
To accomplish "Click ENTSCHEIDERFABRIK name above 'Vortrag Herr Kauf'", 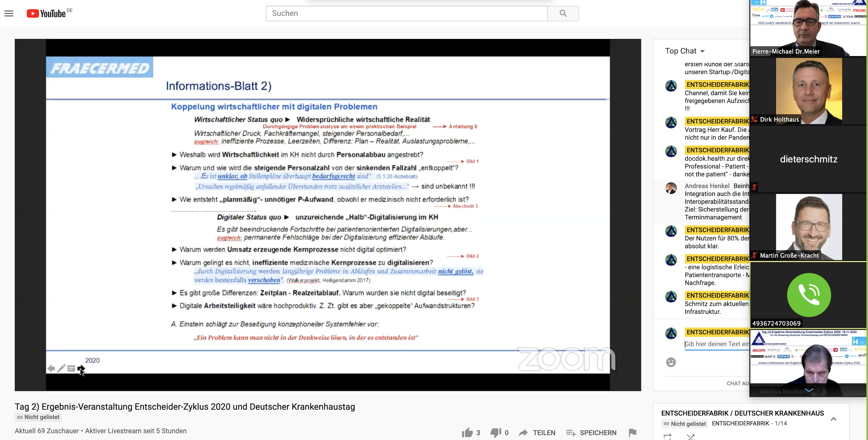I will click(x=717, y=121).
